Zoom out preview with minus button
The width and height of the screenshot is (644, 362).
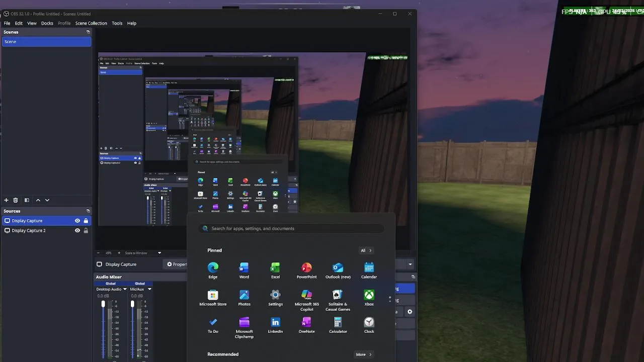coord(98,253)
